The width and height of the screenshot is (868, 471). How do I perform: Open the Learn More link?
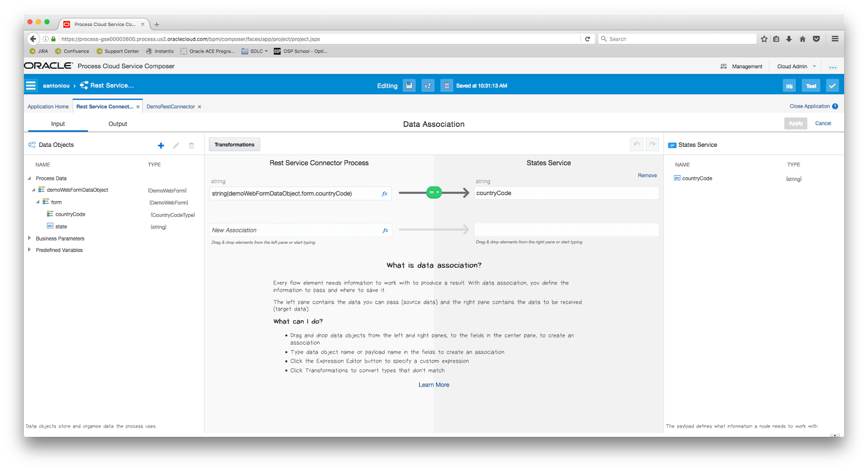[434, 385]
